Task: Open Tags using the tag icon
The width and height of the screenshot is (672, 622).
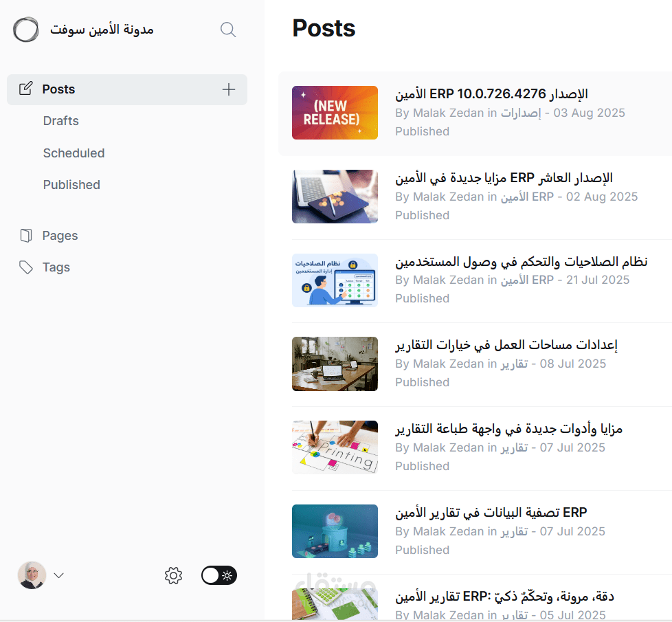Action: [26, 267]
